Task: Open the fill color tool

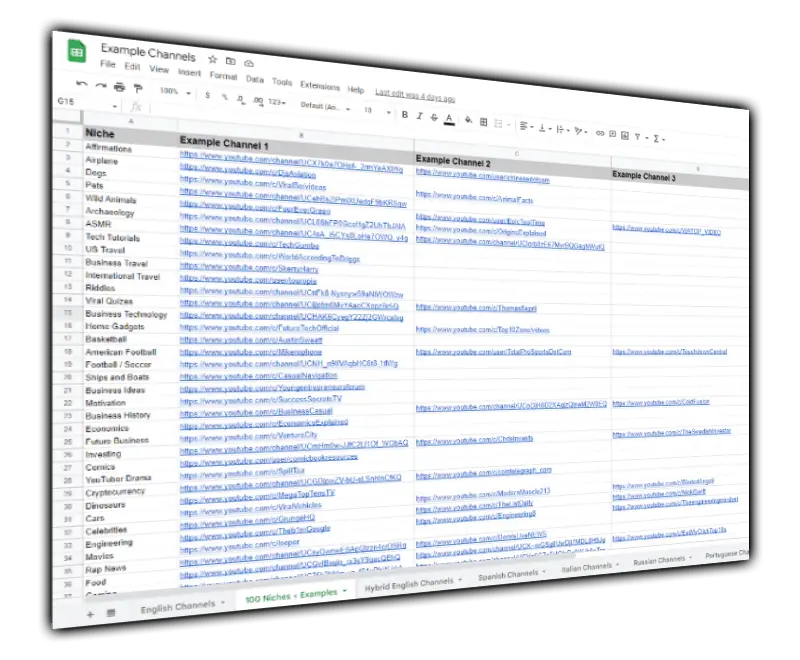Action: click(467, 118)
